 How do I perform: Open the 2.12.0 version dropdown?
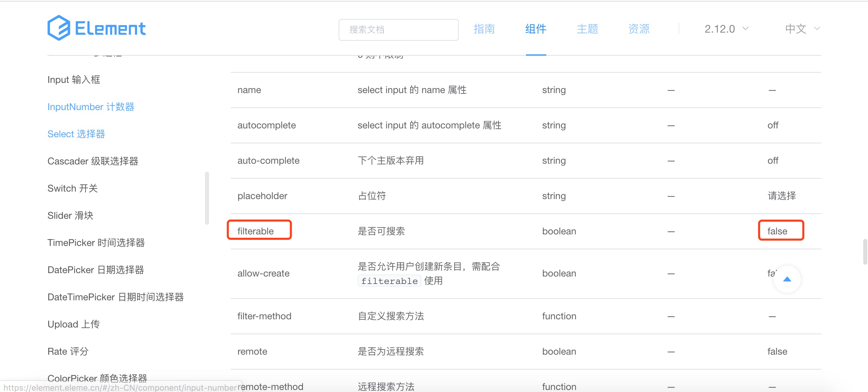click(x=720, y=29)
